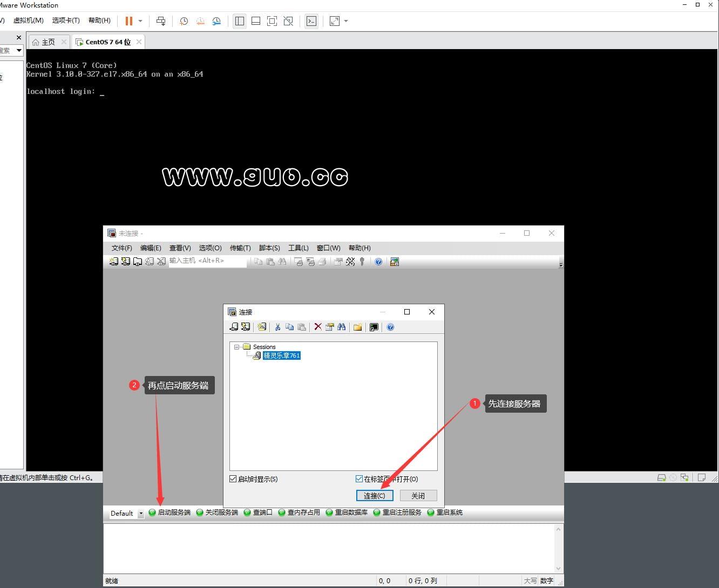This screenshot has height=588, width=719.
Task: Select the 精灵乐章761 session
Action: pos(281,355)
